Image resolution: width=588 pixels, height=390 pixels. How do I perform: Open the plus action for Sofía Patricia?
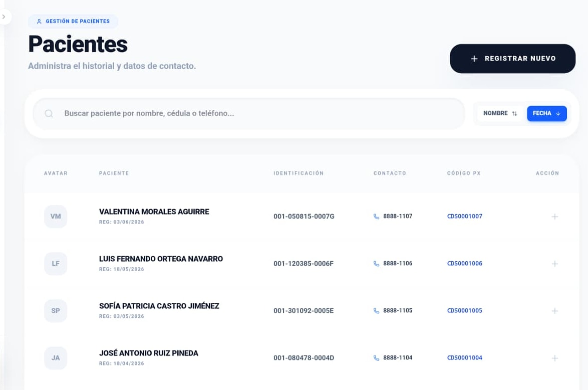point(554,311)
